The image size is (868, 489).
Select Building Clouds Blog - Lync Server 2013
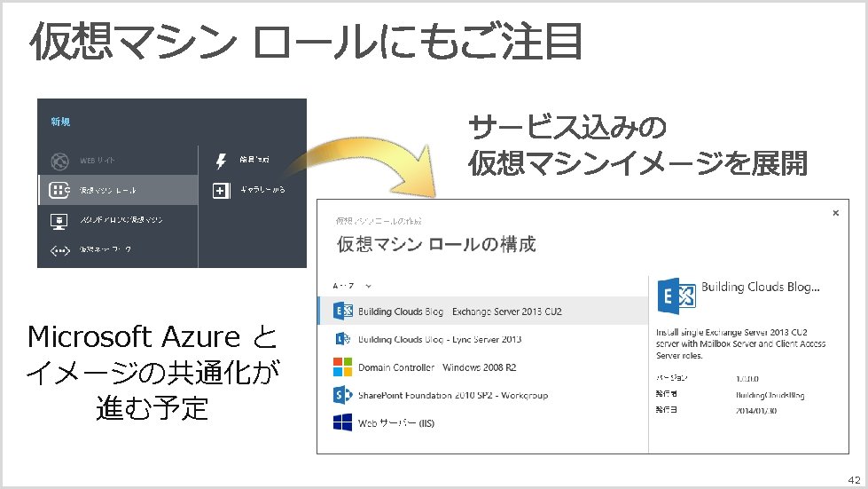click(x=482, y=338)
